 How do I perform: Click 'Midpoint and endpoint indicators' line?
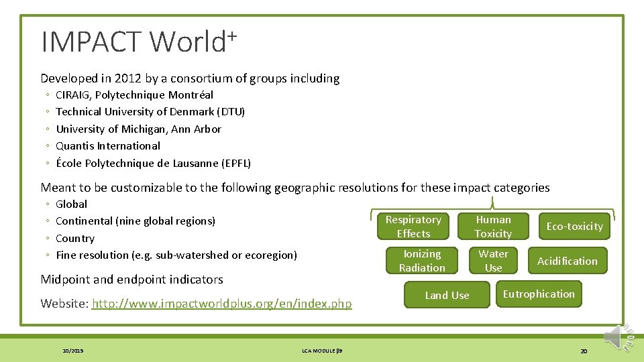tap(132, 279)
